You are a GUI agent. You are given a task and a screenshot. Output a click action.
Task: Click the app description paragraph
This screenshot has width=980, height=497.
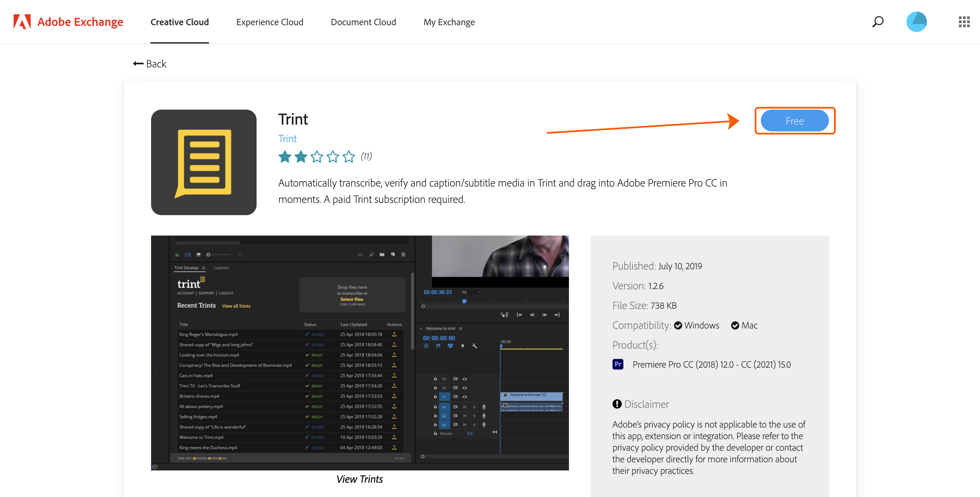[x=503, y=191]
